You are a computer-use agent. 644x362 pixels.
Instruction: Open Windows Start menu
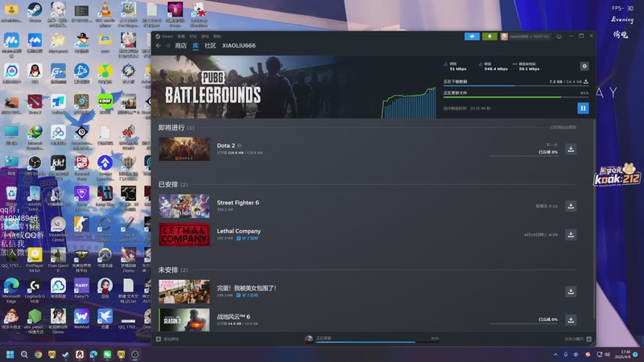(10, 355)
